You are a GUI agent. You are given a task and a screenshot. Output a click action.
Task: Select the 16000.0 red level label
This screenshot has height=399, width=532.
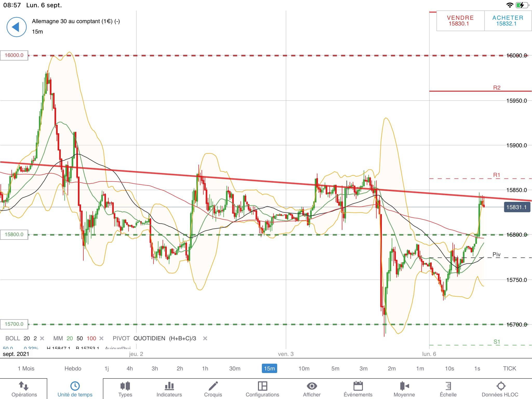[x=14, y=55]
